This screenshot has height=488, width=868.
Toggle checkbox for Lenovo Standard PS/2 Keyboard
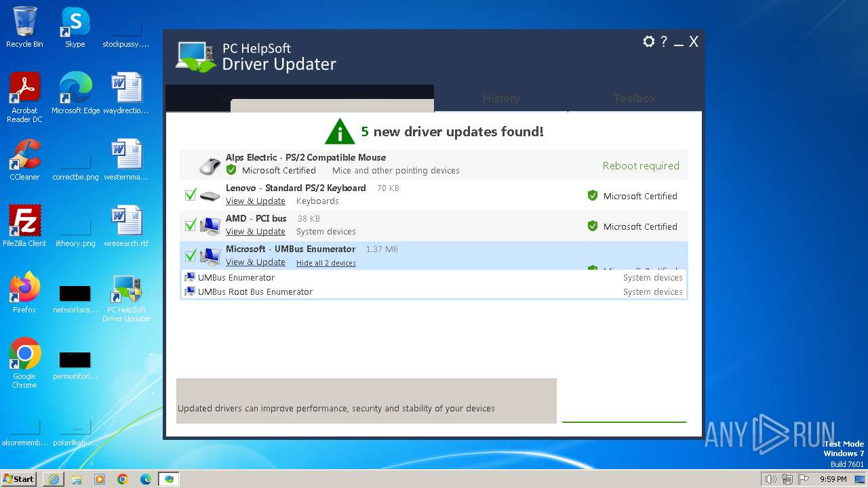[191, 195]
